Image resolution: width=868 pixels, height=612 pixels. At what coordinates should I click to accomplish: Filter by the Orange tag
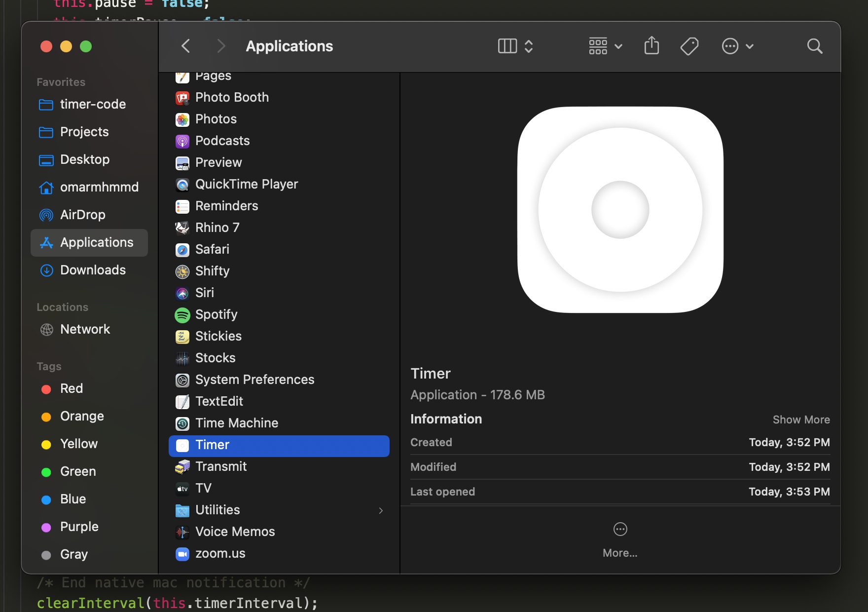pos(89,416)
